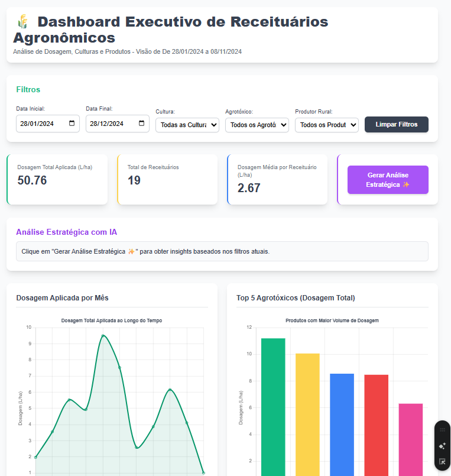Image resolution: width=451 pixels, height=476 pixels.
Task: Click the sparkle AI icon in floating toolbar
Action: [442, 446]
